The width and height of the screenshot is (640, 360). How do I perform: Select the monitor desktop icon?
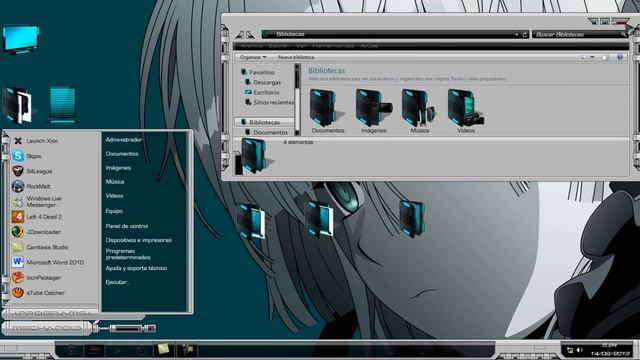coord(20,40)
